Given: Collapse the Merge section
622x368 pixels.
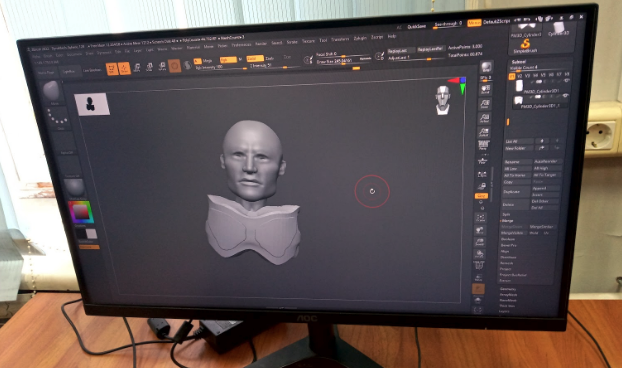Looking at the screenshot, I should [x=507, y=220].
